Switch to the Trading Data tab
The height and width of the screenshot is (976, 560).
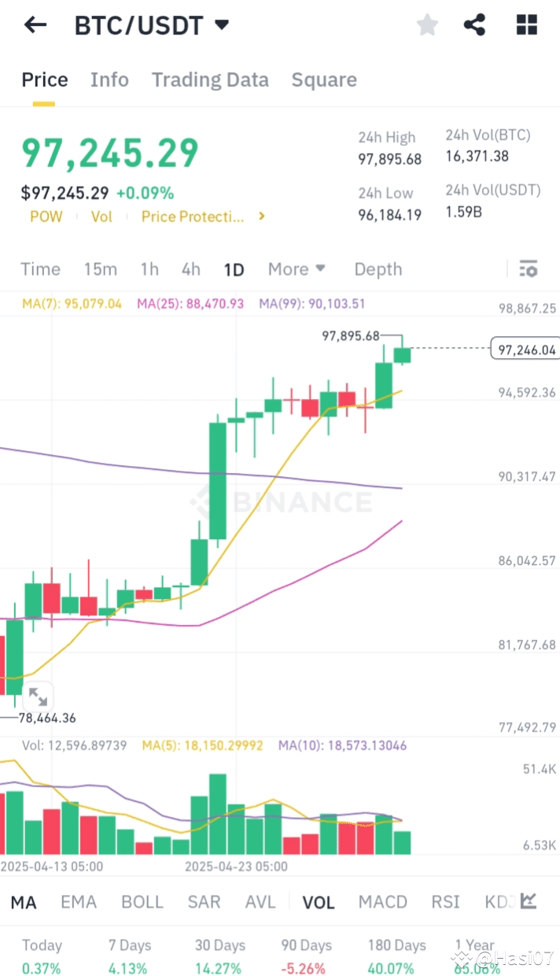pyautogui.click(x=210, y=79)
